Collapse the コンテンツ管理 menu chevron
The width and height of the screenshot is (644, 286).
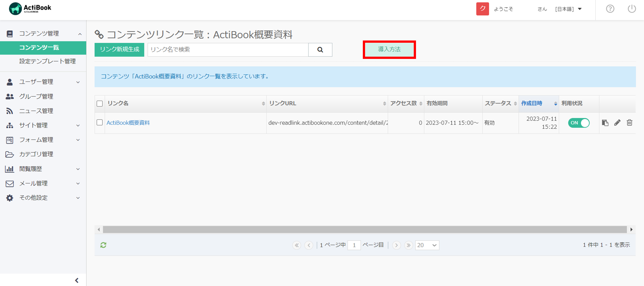[80, 34]
